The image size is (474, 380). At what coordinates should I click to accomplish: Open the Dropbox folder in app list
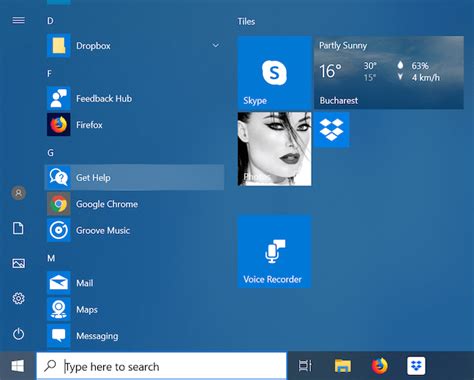point(134,45)
